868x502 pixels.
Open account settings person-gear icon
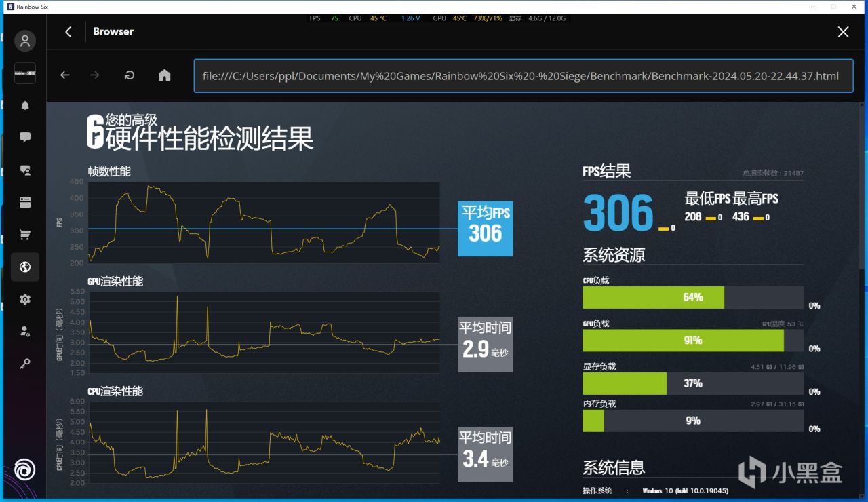25,332
